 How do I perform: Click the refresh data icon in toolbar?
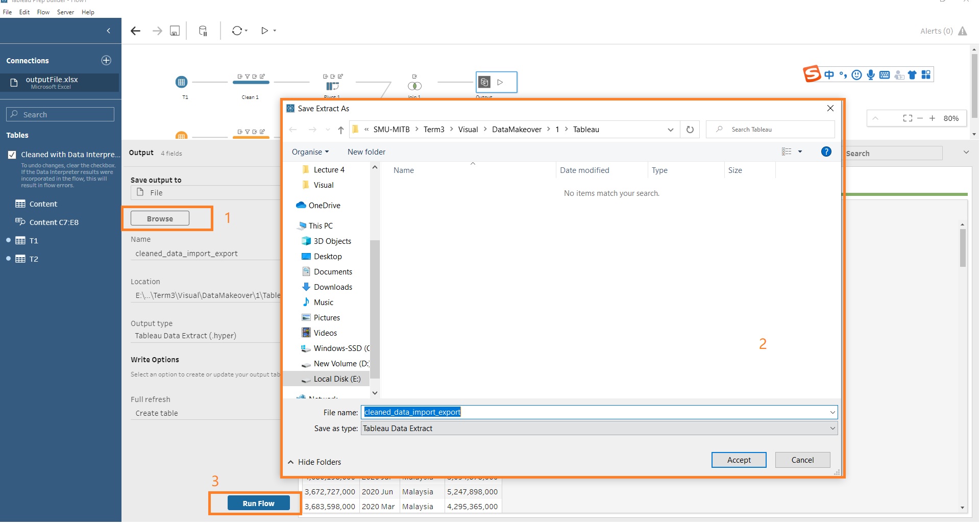[237, 31]
